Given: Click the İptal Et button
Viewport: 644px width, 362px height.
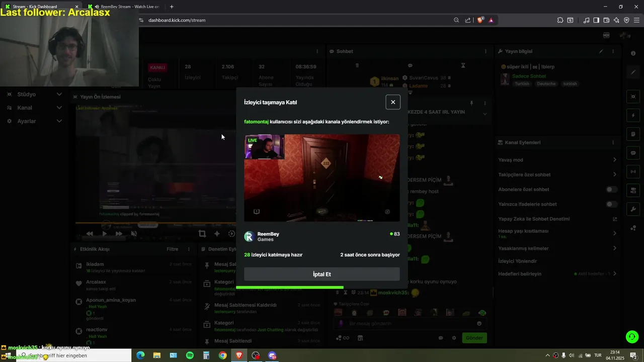Looking at the screenshot, I should [322, 274].
